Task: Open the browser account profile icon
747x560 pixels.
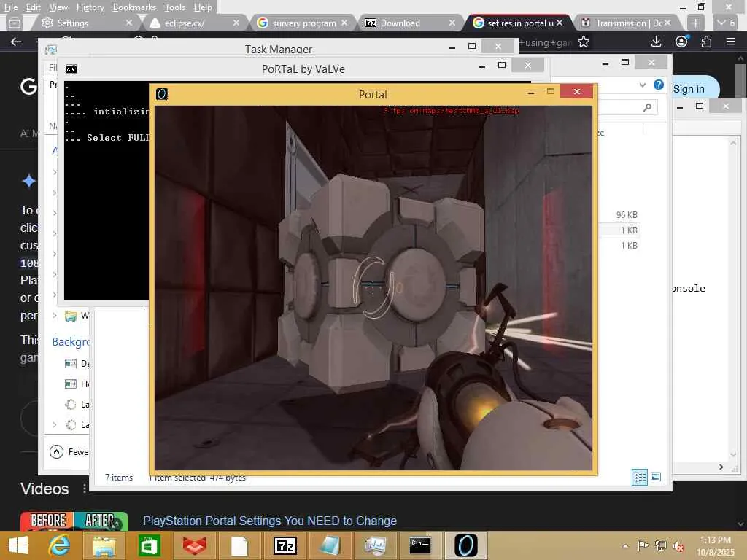Action: coord(681,42)
